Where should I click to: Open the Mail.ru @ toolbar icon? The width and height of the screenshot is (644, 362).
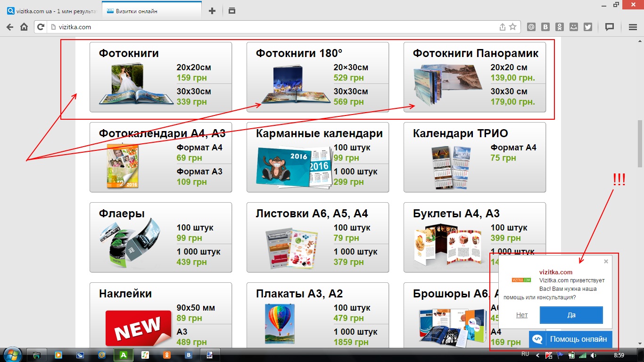coord(531,27)
